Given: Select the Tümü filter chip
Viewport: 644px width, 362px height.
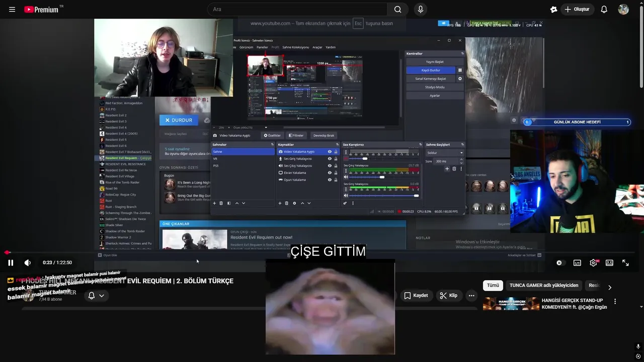Looking at the screenshot, I should 493,286.
